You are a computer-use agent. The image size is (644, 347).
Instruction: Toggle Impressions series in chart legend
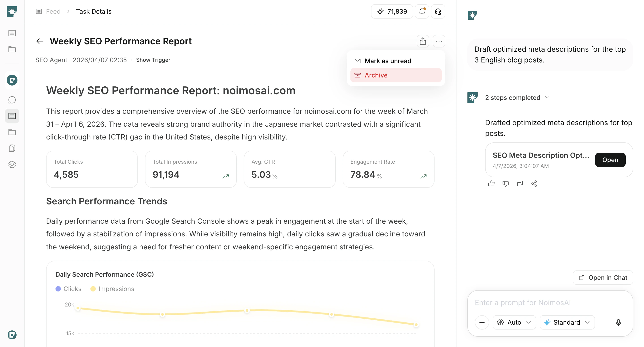click(112, 289)
